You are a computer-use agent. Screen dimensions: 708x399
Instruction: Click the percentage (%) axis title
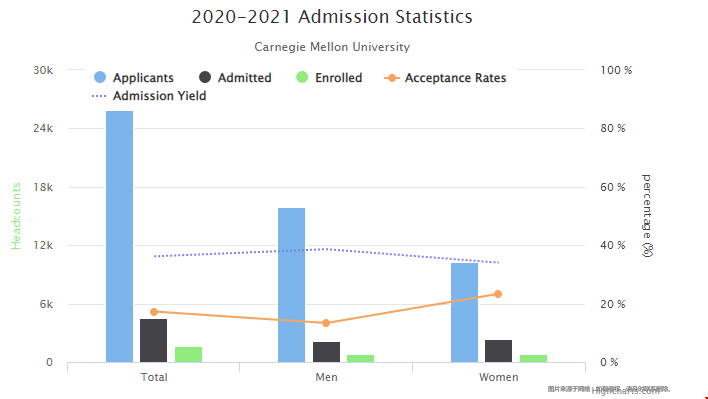[647, 216]
